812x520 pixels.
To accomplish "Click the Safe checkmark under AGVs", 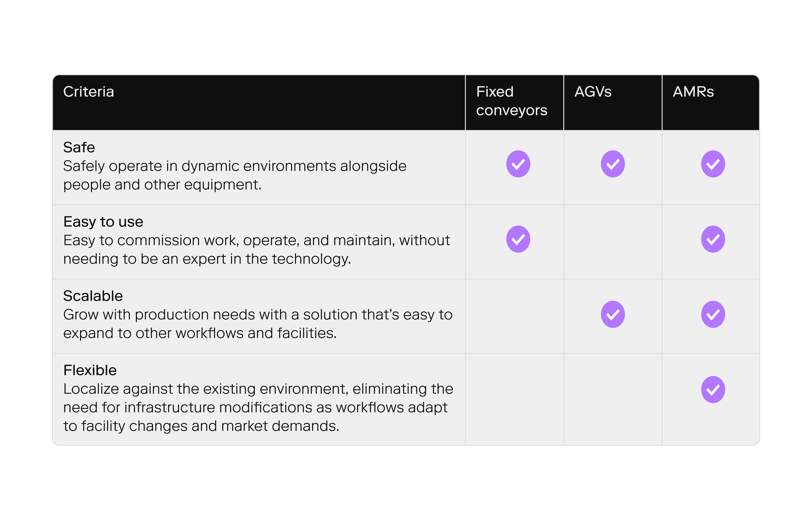I will point(613,164).
